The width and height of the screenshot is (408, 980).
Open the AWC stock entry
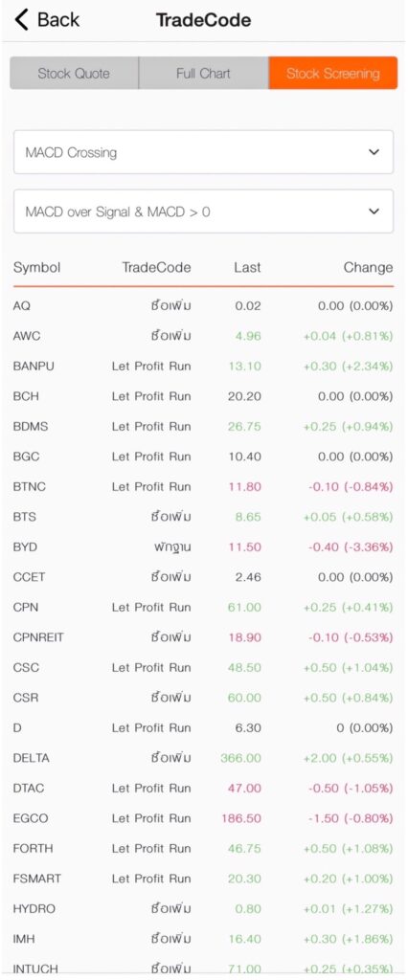click(203, 336)
